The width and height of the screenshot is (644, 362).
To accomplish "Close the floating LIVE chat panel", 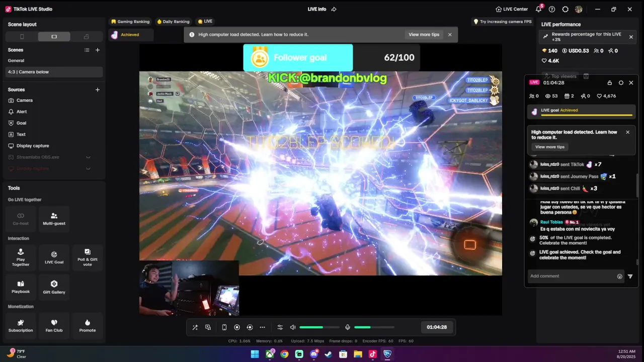I will coord(631,82).
